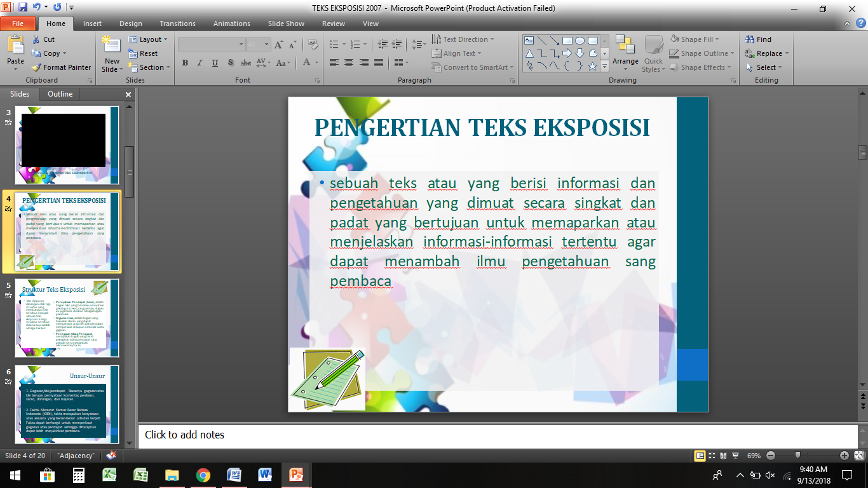This screenshot has height=488, width=868.
Task: Toggle Bold formatting
Action: point(185,63)
